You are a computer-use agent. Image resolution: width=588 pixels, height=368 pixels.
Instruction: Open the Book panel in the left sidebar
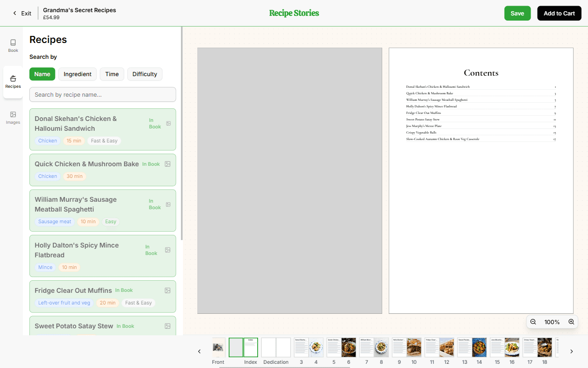click(x=13, y=45)
